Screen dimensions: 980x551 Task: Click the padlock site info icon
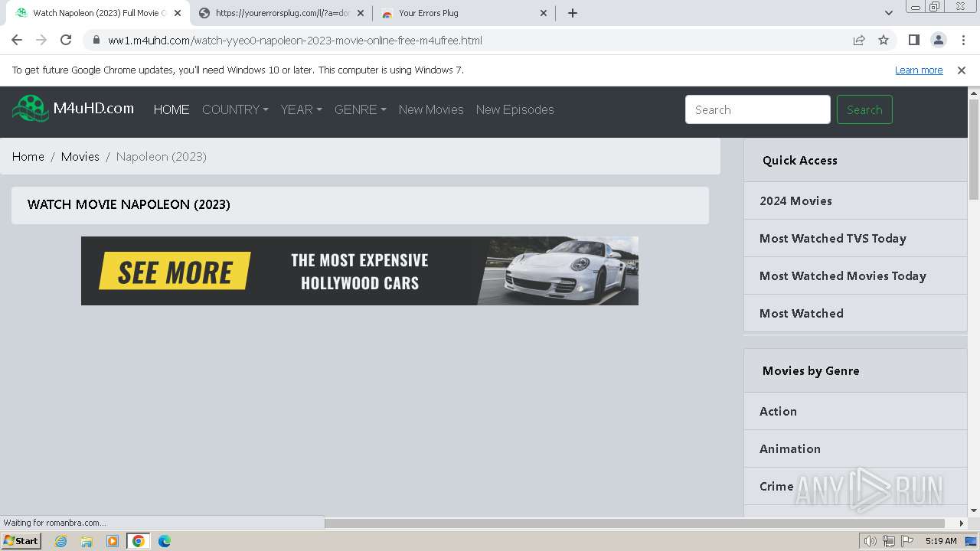96,41
